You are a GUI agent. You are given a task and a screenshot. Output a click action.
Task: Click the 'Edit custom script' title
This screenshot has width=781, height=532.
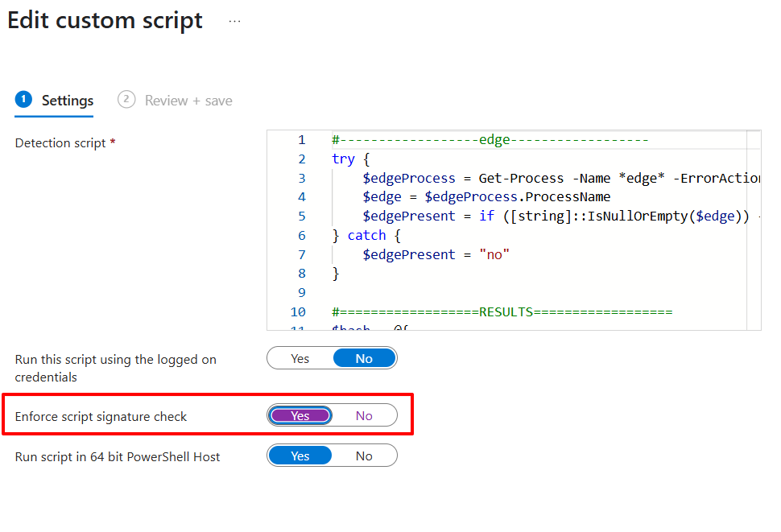tap(105, 20)
